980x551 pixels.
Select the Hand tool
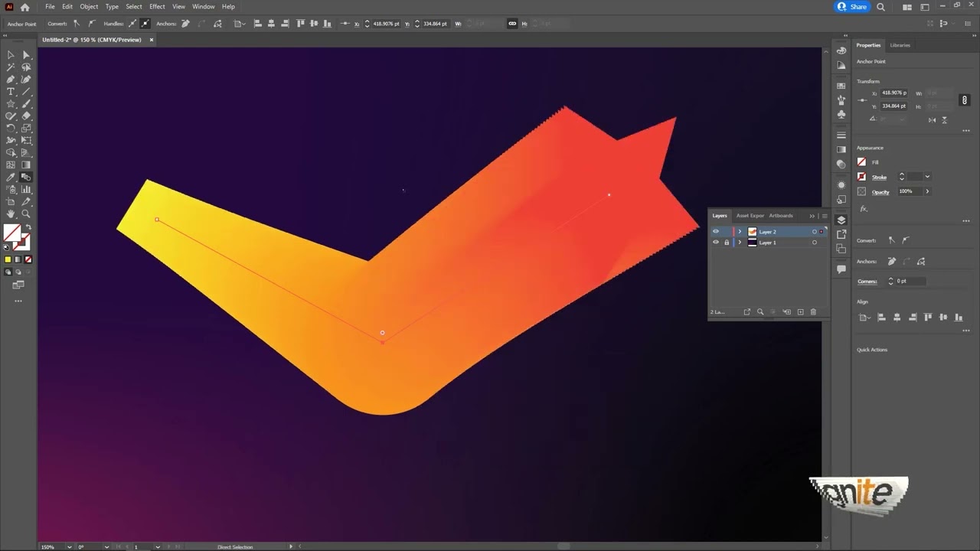[x=11, y=214]
